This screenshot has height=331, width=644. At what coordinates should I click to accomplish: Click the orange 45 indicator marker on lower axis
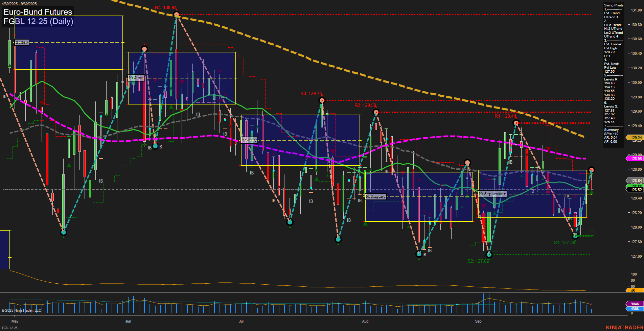click(x=635, y=290)
